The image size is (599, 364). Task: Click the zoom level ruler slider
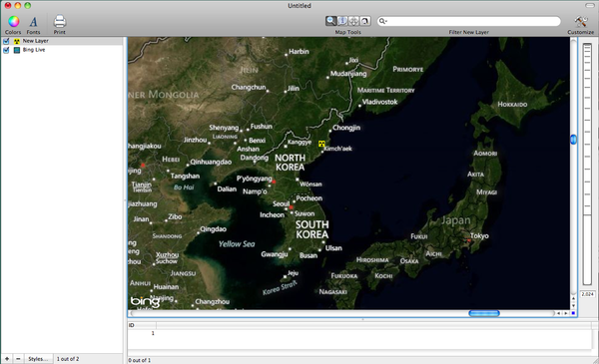point(587,165)
